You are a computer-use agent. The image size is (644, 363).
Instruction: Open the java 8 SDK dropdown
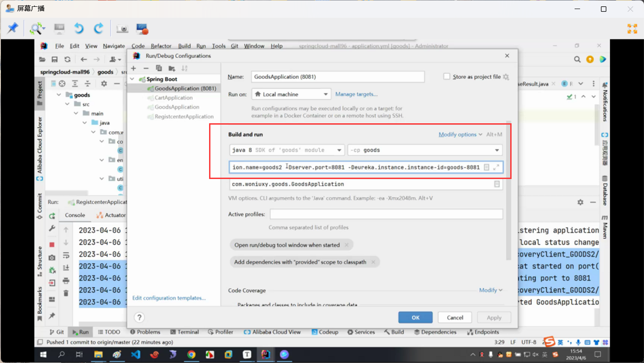[x=287, y=150]
